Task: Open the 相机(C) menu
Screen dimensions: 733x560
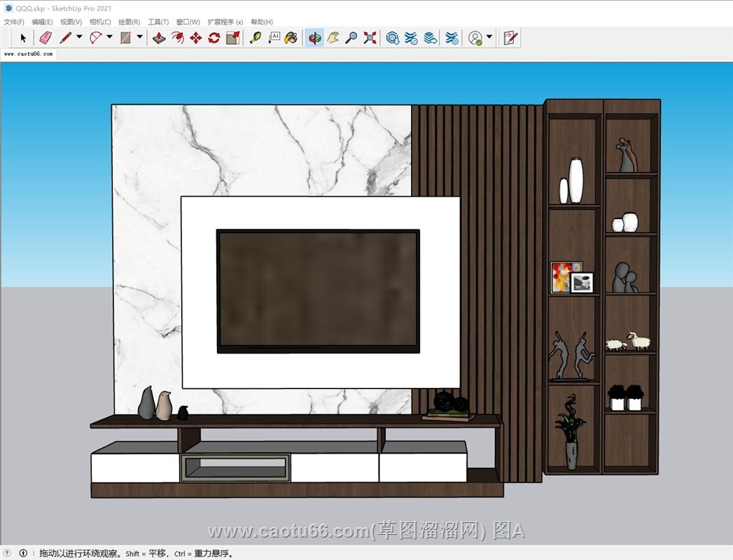Action: point(100,22)
